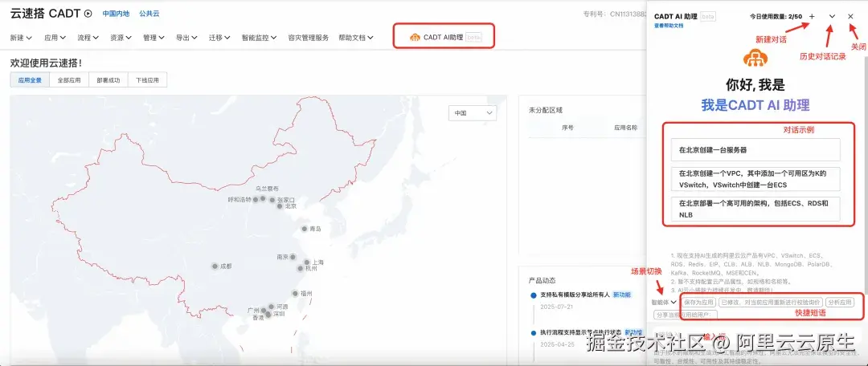This screenshot has width=868, height=366.
Task: Select the 成都 map marker
Action: coord(215,266)
